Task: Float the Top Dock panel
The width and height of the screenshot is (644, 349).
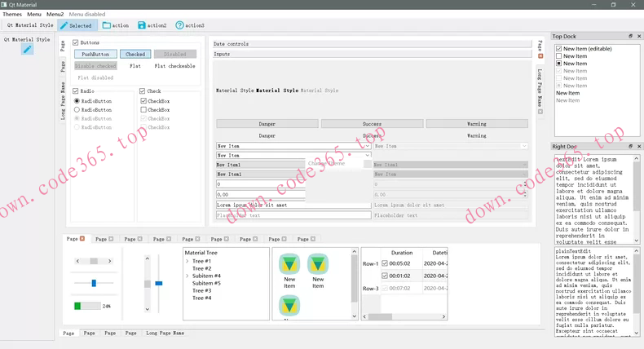Action: [630, 36]
